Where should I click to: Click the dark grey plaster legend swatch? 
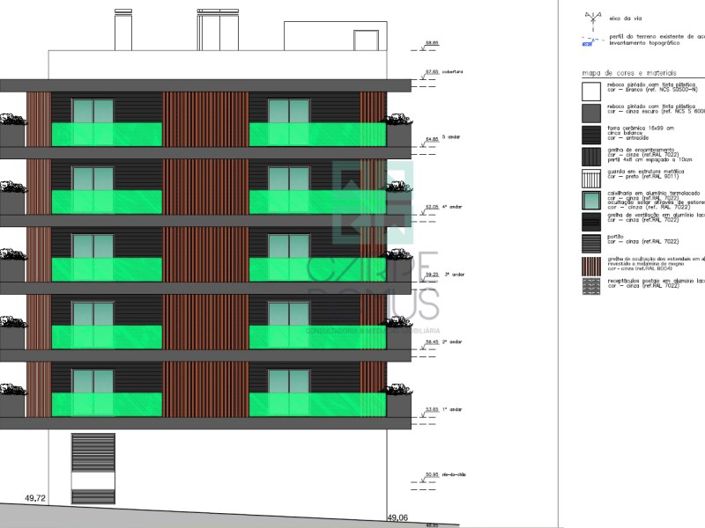[591, 113]
